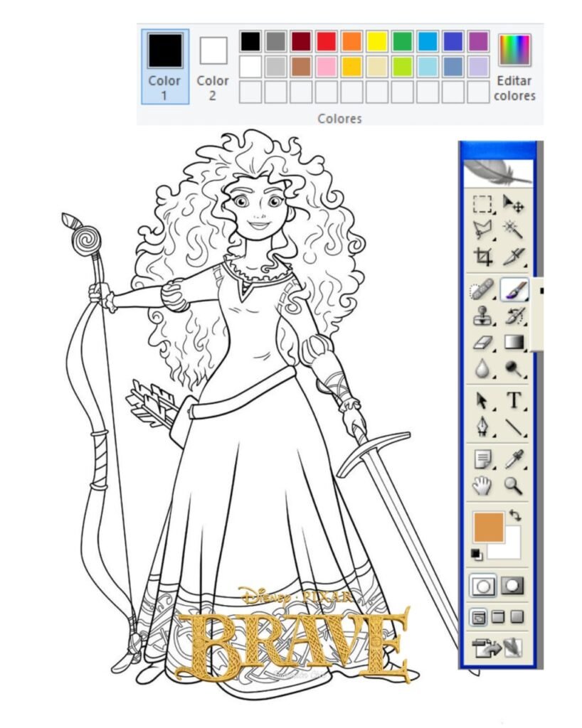
Task: Pick the blue-gray palette swatch
Action: tap(453, 67)
